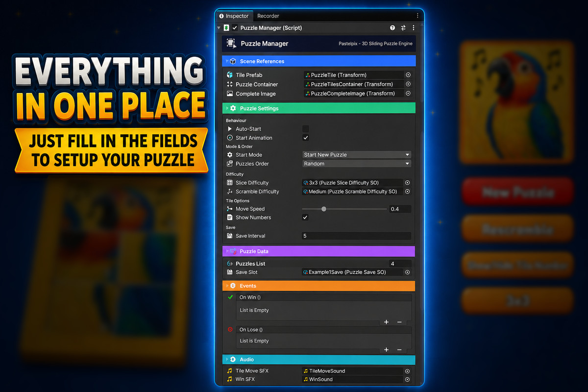Click the blurred Rescramble button
Screen dimensions: 588x392
517,228
